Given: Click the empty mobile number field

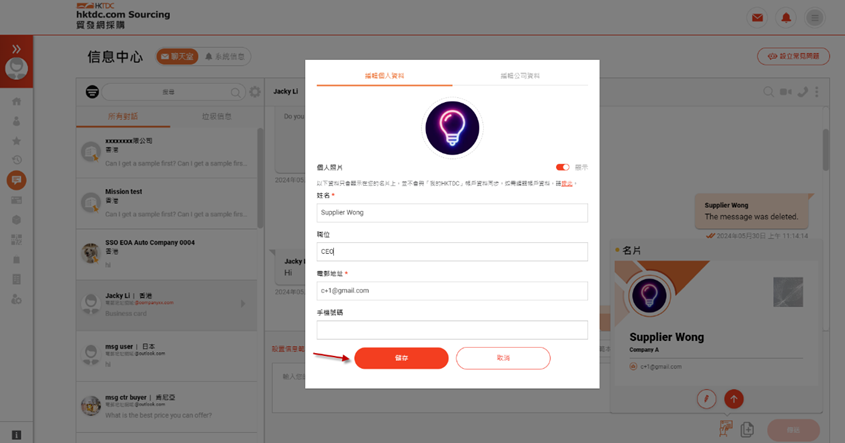Looking at the screenshot, I should (x=452, y=330).
